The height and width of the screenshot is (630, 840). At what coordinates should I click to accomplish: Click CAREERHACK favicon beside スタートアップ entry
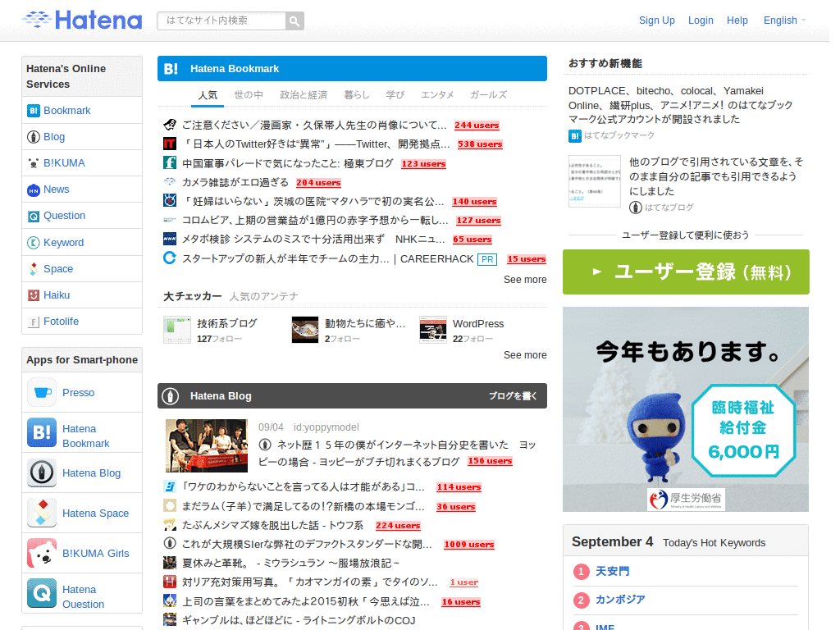pos(170,258)
